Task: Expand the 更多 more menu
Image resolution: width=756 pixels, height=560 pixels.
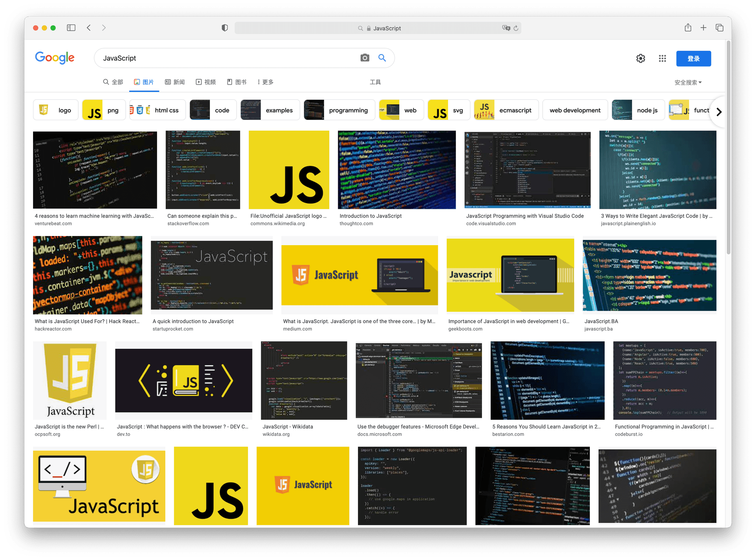Action: coord(265,82)
